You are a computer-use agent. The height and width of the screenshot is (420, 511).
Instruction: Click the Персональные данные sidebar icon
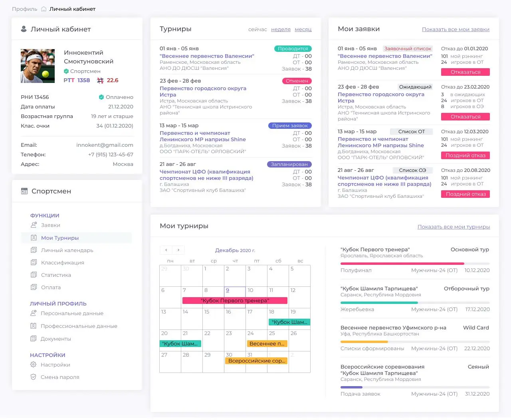(34, 313)
